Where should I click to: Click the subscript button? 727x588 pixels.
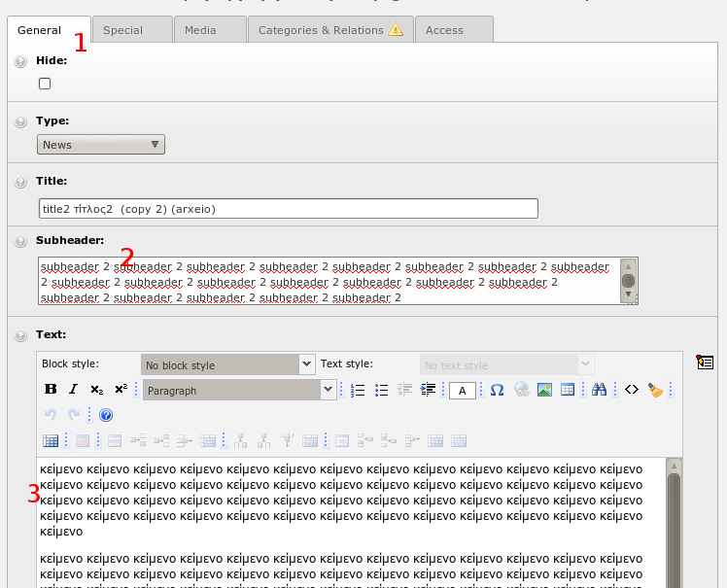coord(97,390)
